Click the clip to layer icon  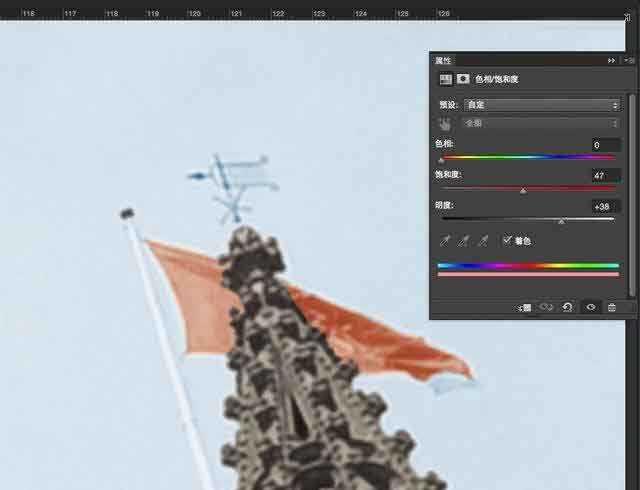click(x=525, y=307)
